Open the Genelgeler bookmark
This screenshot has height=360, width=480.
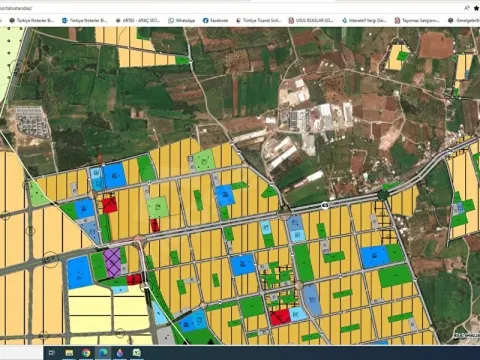(464, 20)
